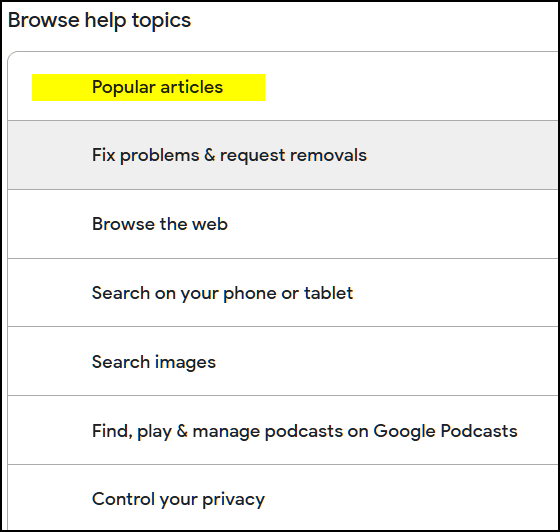Viewport: 560px width, 532px height.
Task: Open the Control your privacy topic
Action: pos(282,498)
